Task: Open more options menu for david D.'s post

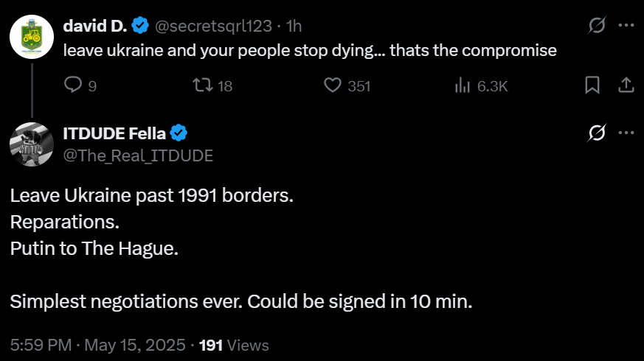Action: tap(626, 26)
